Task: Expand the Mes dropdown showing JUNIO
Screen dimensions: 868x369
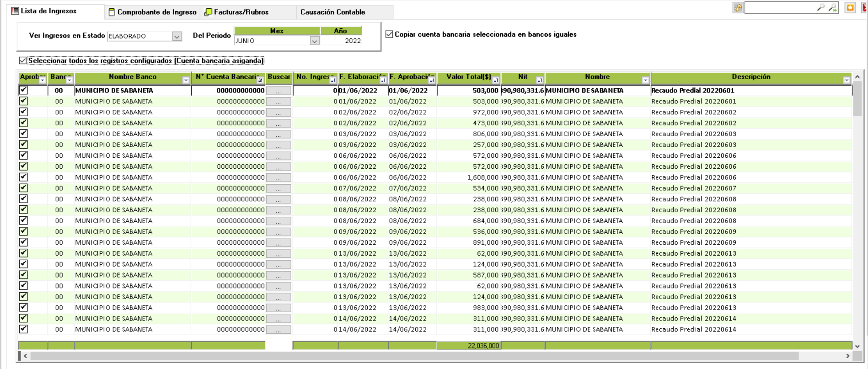Action: [x=314, y=41]
